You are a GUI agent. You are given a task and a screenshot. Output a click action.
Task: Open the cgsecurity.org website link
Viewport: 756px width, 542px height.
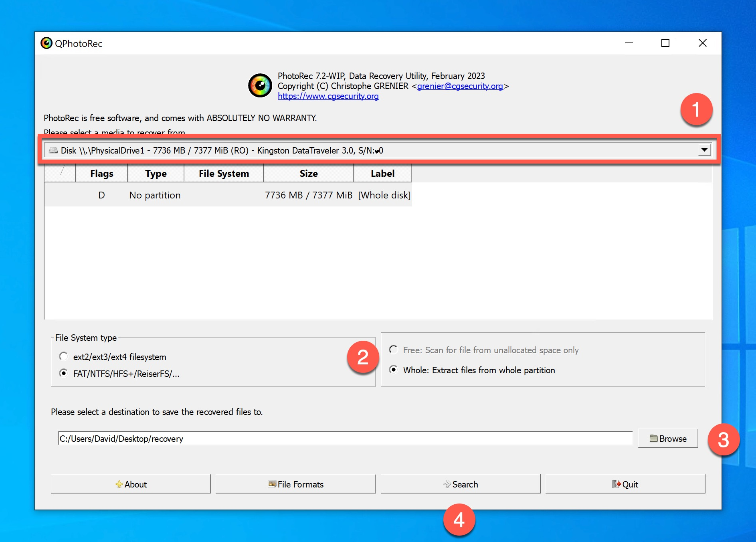(x=327, y=96)
